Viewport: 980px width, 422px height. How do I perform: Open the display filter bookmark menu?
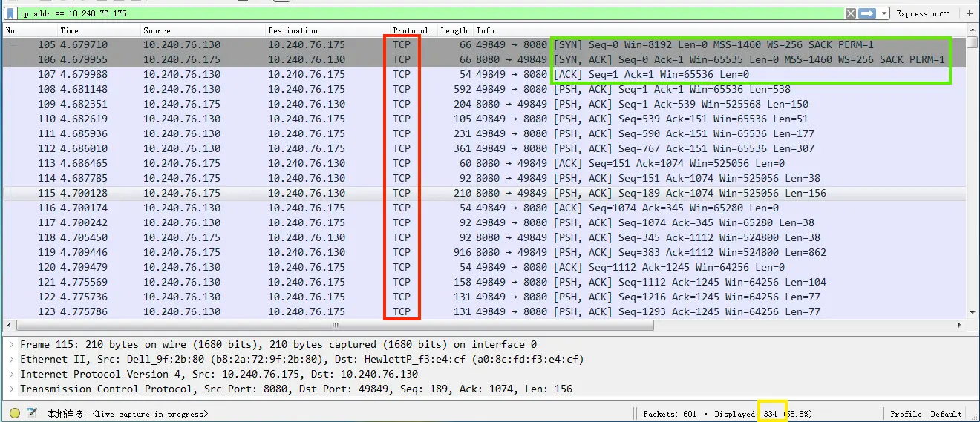click(10, 13)
